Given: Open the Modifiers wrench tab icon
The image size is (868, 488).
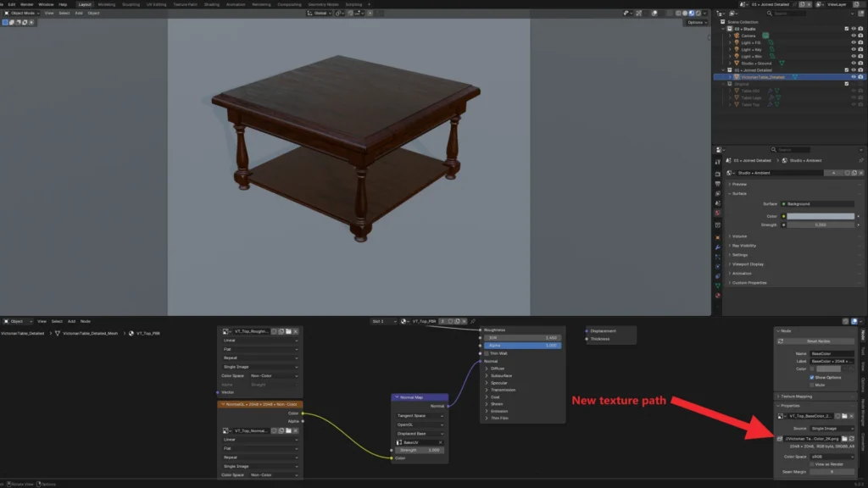Looking at the screenshot, I should pos(717,247).
